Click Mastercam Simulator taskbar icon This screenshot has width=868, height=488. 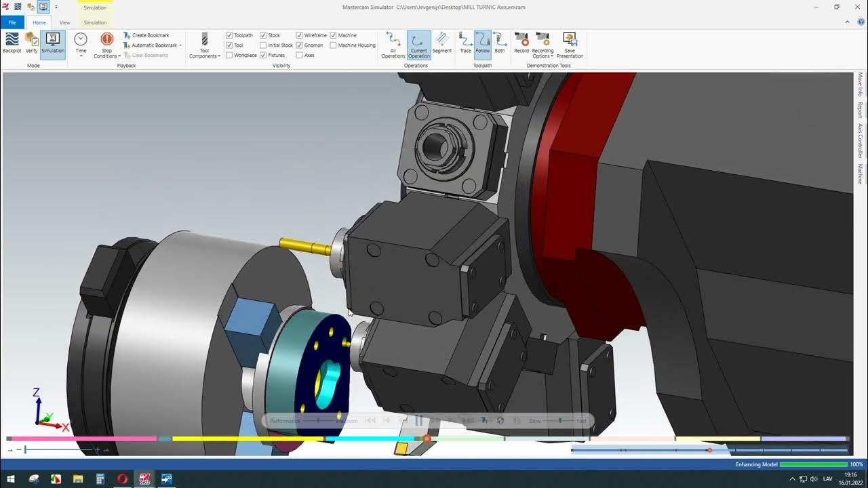point(166,479)
